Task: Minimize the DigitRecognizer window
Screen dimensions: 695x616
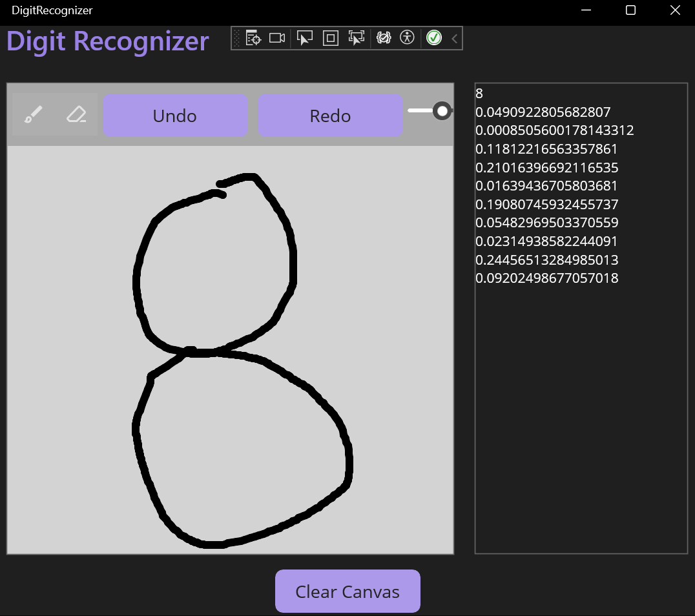Action: click(x=586, y=10)
